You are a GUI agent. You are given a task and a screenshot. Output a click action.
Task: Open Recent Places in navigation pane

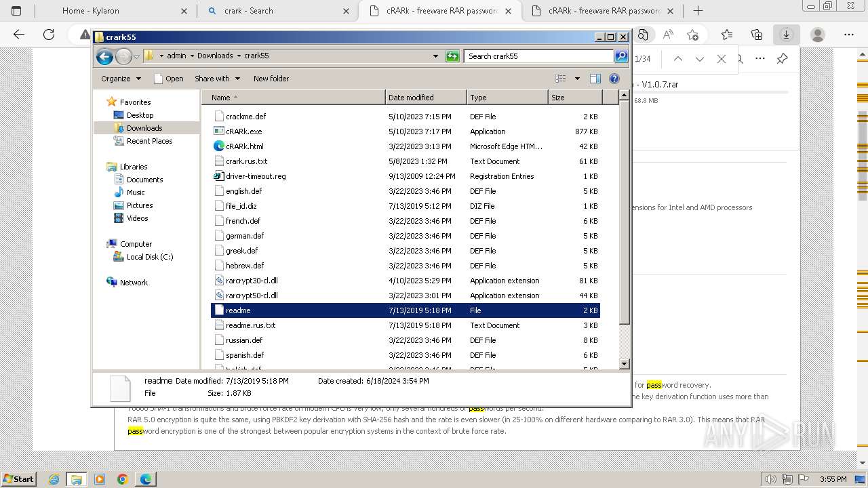149,141
